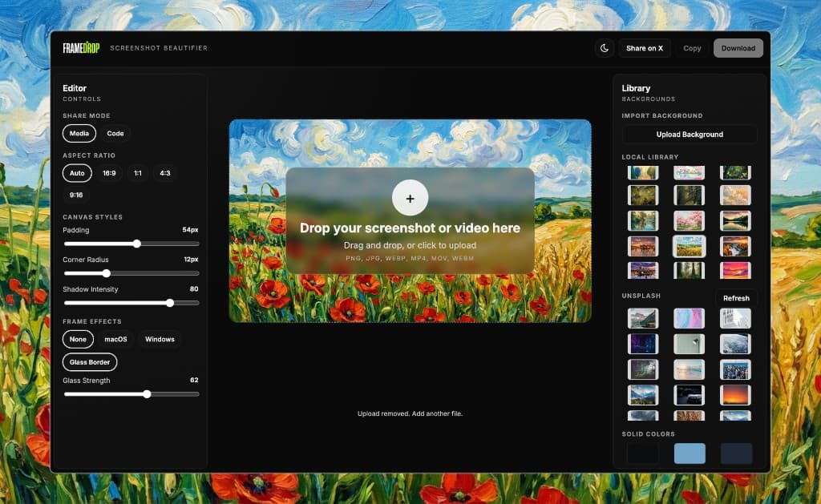Screen dimensions: 821x504
Task: Select the misty forest trunks local background
Action: pyautogui.click(x=689, y=270)
